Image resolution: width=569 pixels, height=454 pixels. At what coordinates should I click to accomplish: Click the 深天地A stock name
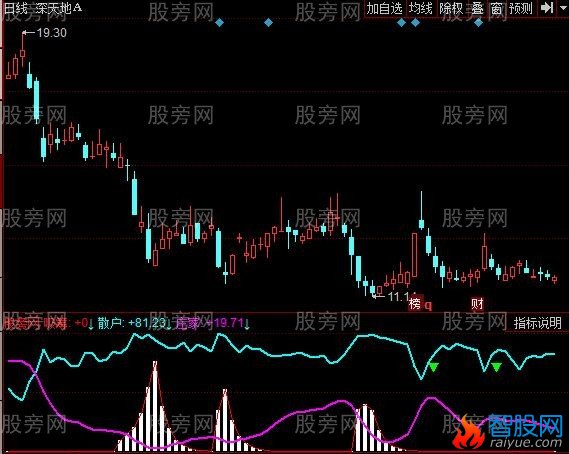click(x=59, y=8)
